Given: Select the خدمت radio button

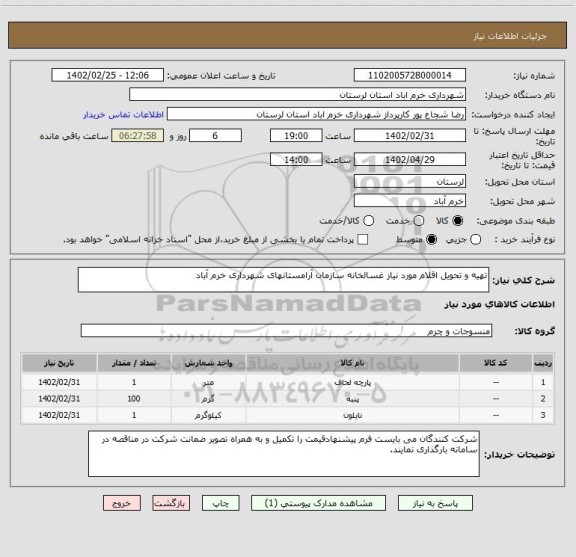Looking at the screenshot, I should [x=419, y=221].
